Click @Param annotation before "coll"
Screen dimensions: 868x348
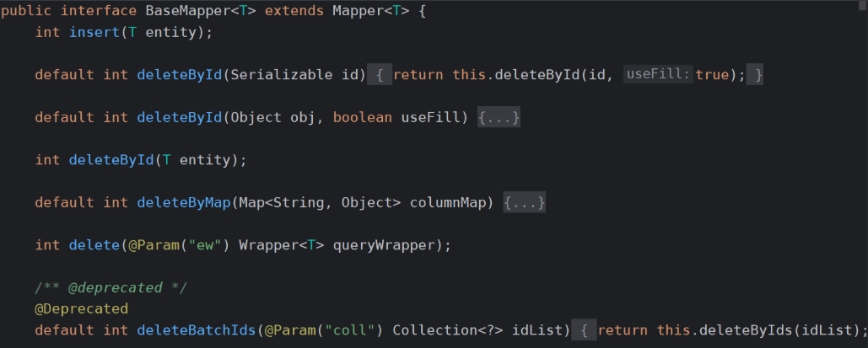click(x=290, y=330)
